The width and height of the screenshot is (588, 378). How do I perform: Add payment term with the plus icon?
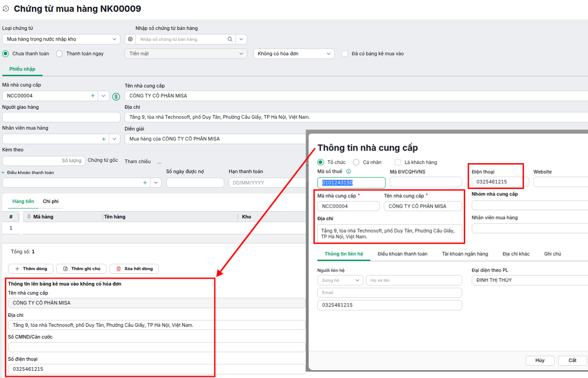coord(145,183)
